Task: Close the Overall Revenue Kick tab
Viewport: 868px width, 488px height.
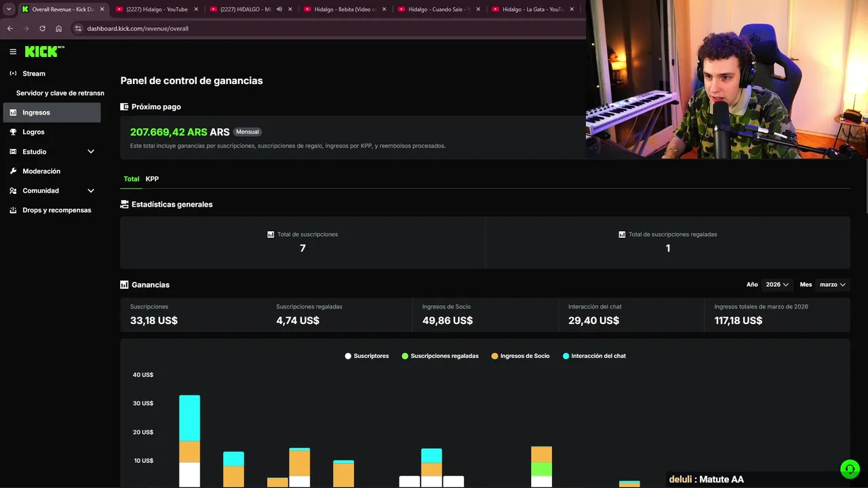Action: [x=102, y=9]
